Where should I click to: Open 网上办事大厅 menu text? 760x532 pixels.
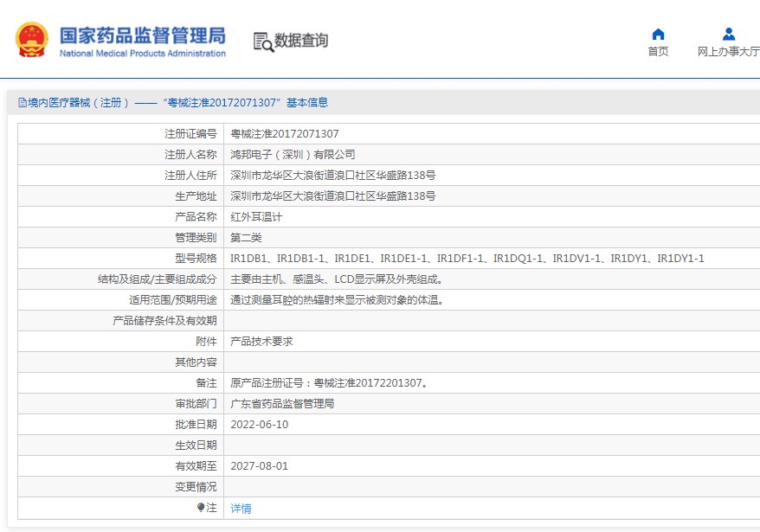coord(729,51)
